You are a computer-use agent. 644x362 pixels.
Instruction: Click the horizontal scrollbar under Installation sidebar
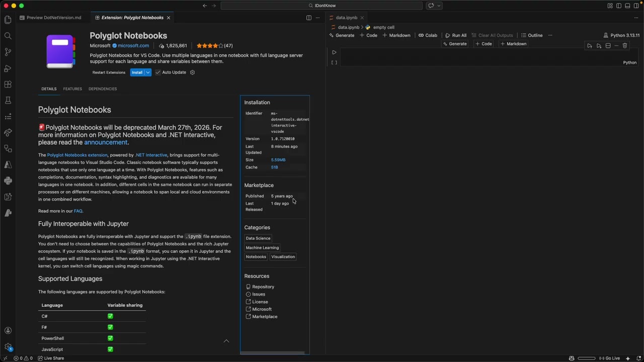coord(272,353)
